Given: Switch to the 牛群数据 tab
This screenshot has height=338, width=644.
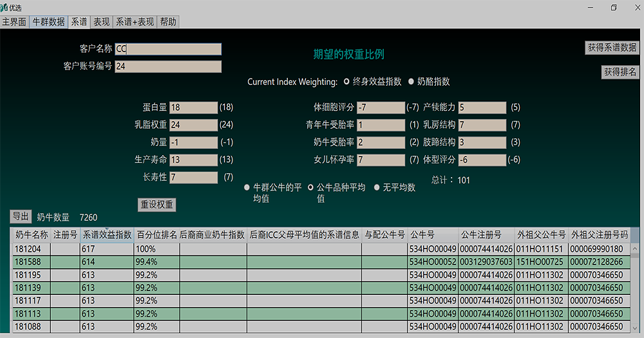Looking at the screenshot, I should click(x=48, y=21).
